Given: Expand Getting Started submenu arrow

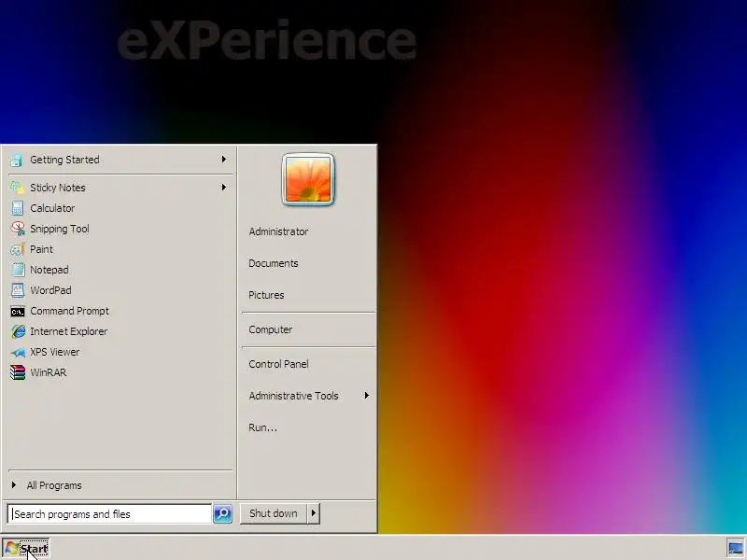Looking at the screenshot, I should tap(223, 159).
